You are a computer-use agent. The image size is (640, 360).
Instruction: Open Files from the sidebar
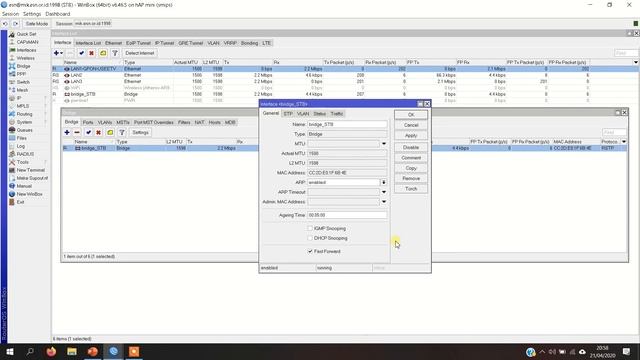click(22, 138)
